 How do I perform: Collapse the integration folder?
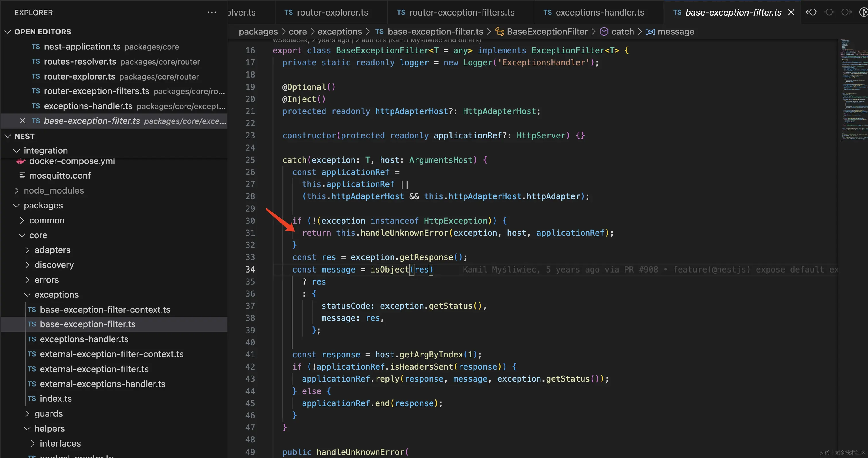click(16, 150)
